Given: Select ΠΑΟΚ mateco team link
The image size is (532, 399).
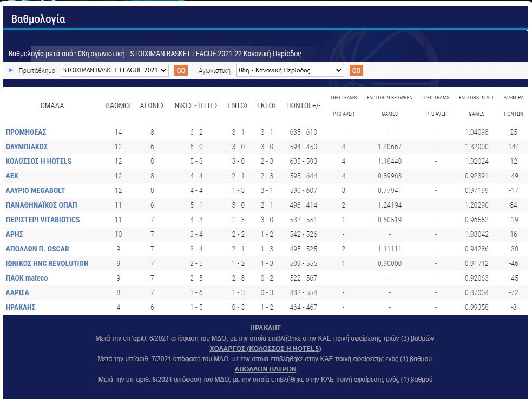Looking at the screenshot, I should (27, 278).
